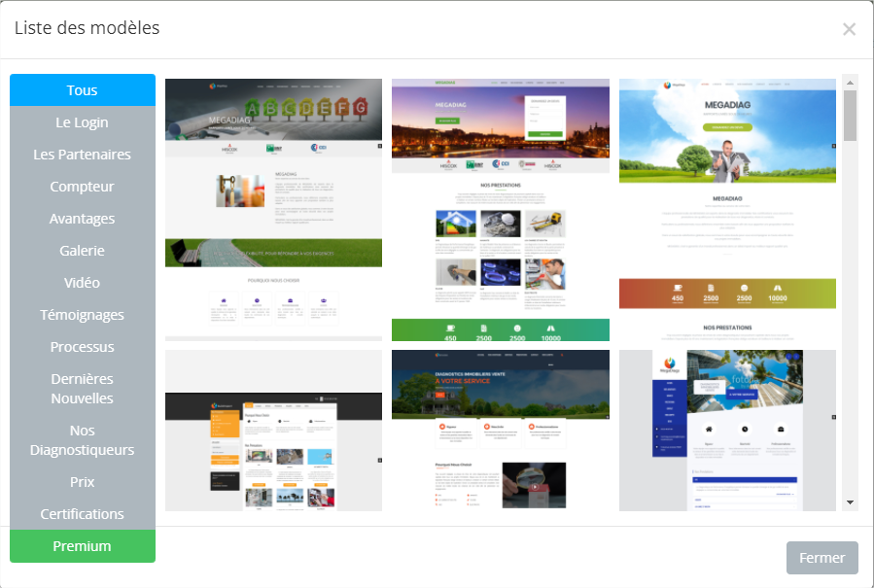Click the scrollbar up arrow
This screenshot has height=588, width=874.
tap(850, 83)
